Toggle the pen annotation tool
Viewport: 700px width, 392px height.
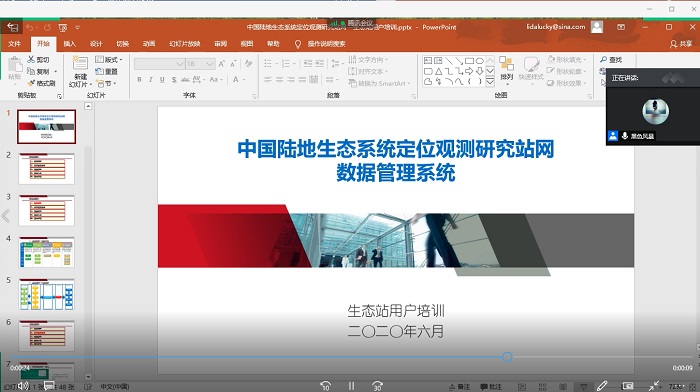pyautogui.click(x=602, y=386)
